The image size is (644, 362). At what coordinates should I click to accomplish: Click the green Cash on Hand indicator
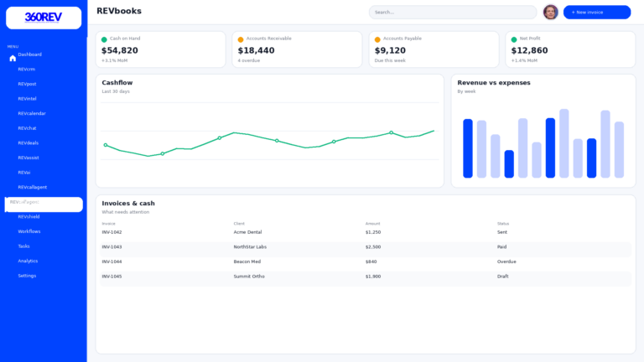coord(104,39)
